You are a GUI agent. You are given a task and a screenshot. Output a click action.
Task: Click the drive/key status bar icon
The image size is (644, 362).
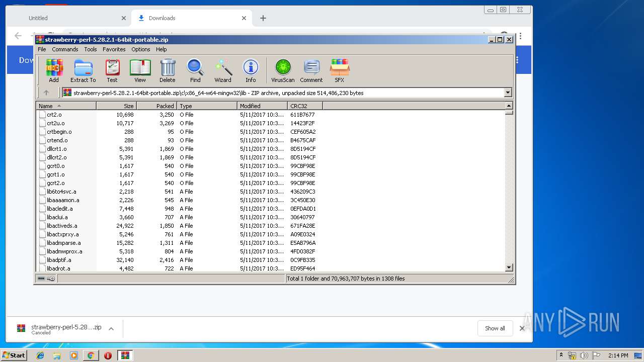coord(46,279)
